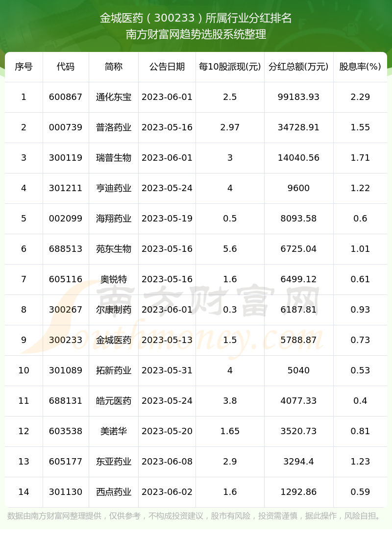Click the 股息率(%) column header
Viewport: 392px width, 540px height.
[x=360, y=67]
